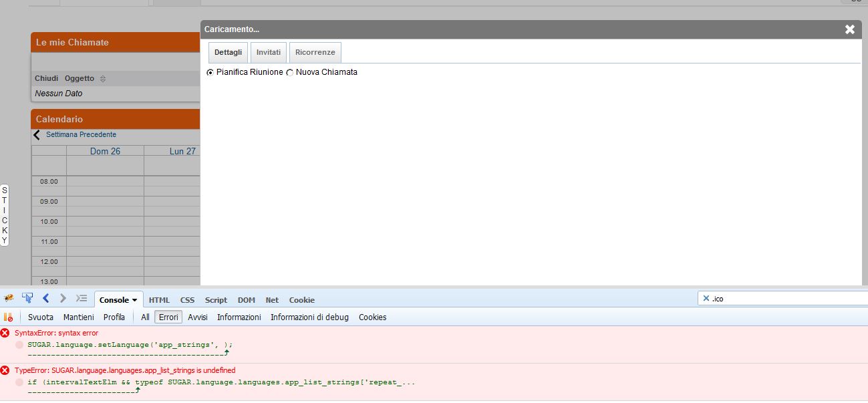Viewport: 868px width, 403px height.
Task: Toggle the Errori console filter
Action: (x=168, y=317)
